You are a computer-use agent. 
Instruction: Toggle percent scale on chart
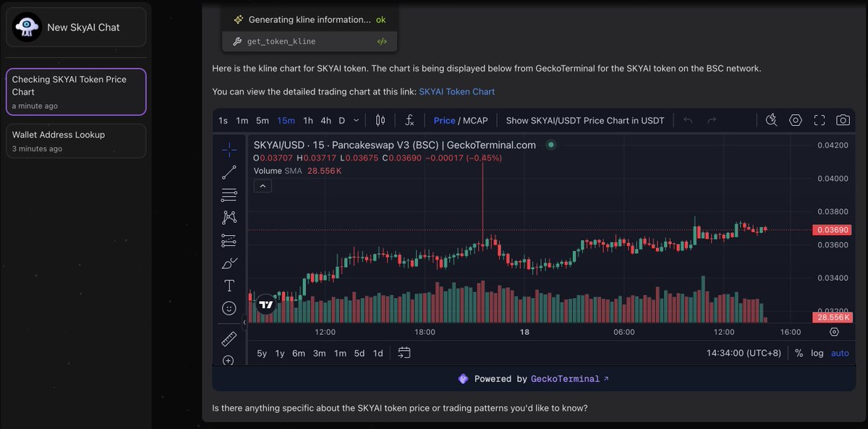click(x=799, y=353)
